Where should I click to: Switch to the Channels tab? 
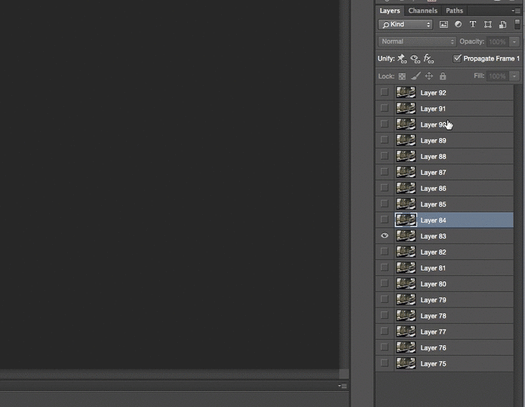423,11
